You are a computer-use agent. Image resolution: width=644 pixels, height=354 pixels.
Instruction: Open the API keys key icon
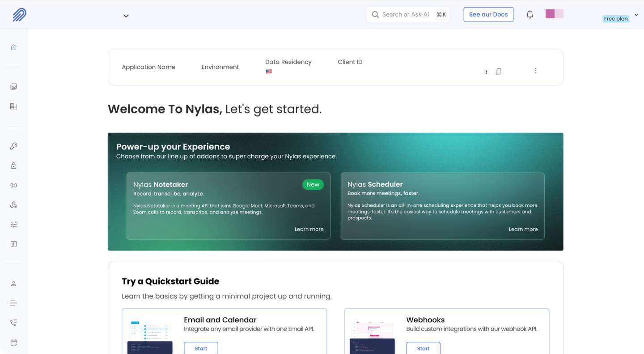coord(13,146)
